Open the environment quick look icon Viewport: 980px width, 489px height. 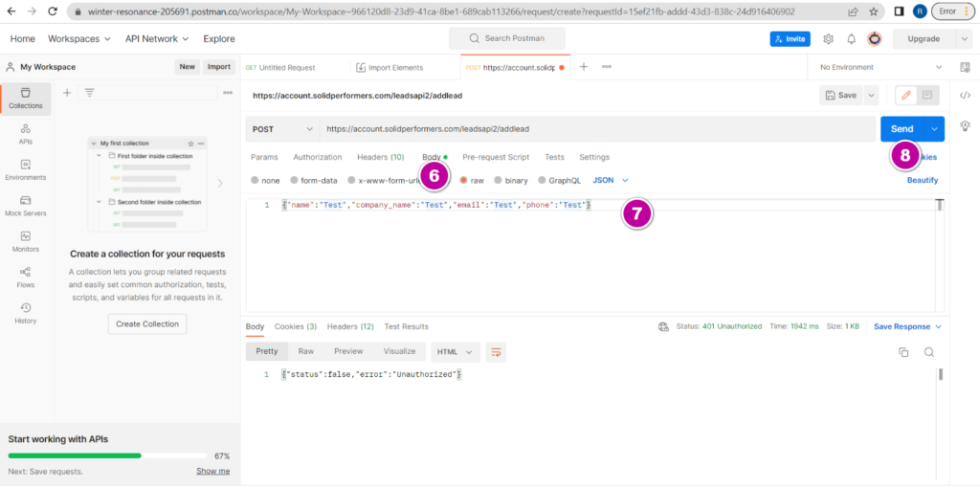(x=965, y=67)
